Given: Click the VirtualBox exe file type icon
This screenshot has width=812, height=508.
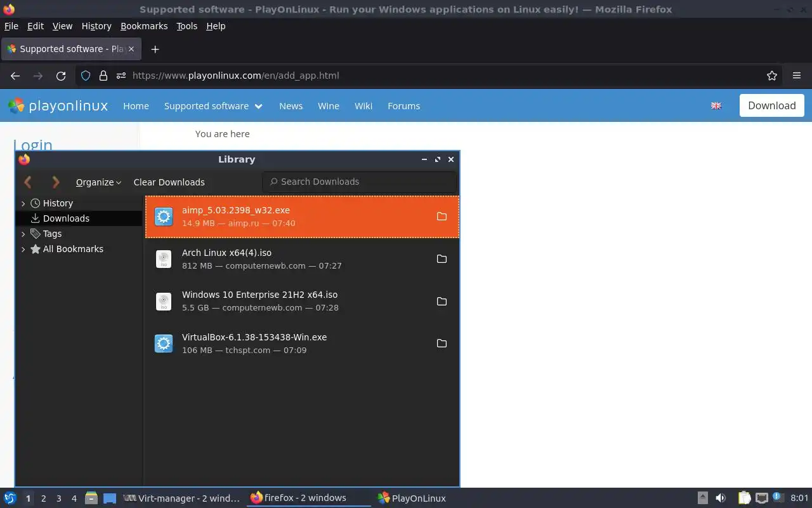Looking at the screenshot, I should point(164,344).
